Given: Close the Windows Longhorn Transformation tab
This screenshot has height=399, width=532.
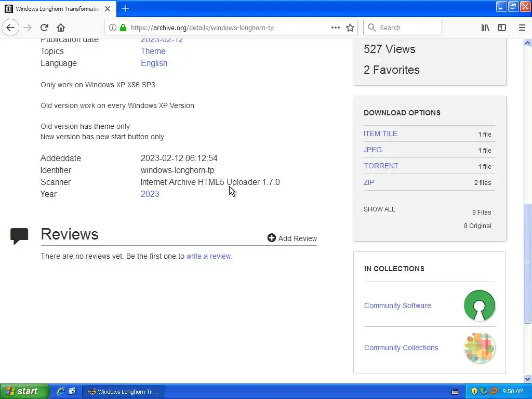Looking at the screenshot, I should (108, 9).
